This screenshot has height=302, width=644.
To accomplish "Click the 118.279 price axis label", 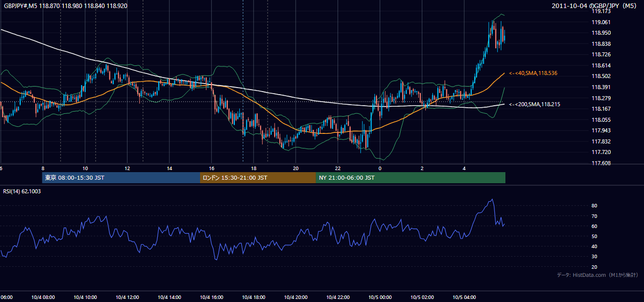I will [x=601, y=98].
